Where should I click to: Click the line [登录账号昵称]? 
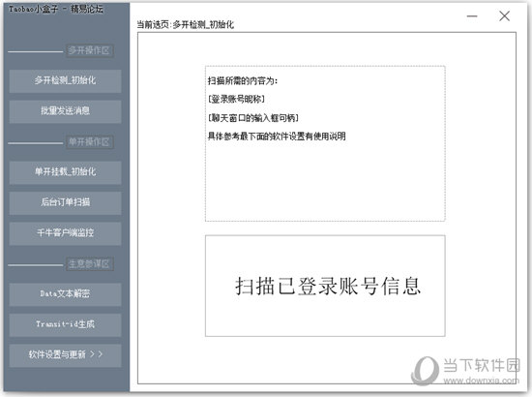[236, 99]
